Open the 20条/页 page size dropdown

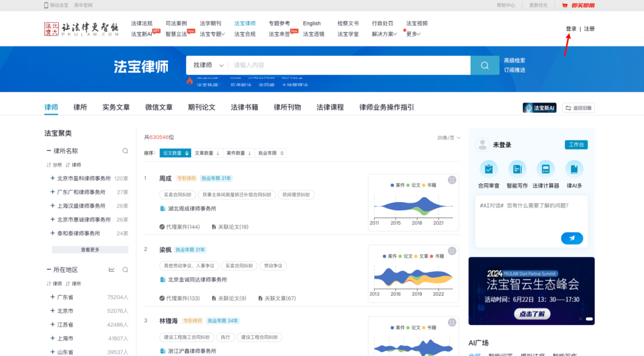(449, 137)
